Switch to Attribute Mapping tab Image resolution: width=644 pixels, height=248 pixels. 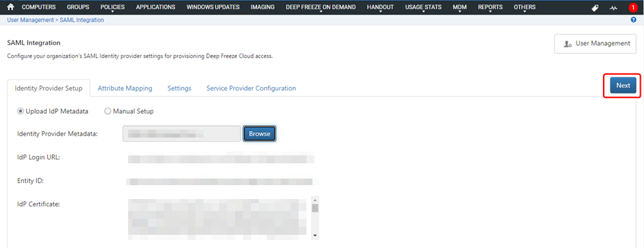[x=125, y=88]
